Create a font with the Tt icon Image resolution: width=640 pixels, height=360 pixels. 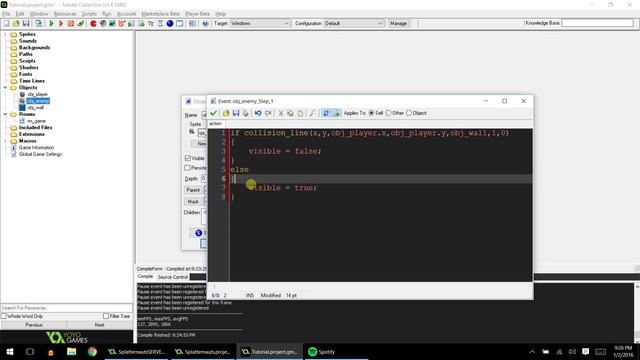click(x=151, y=24)
